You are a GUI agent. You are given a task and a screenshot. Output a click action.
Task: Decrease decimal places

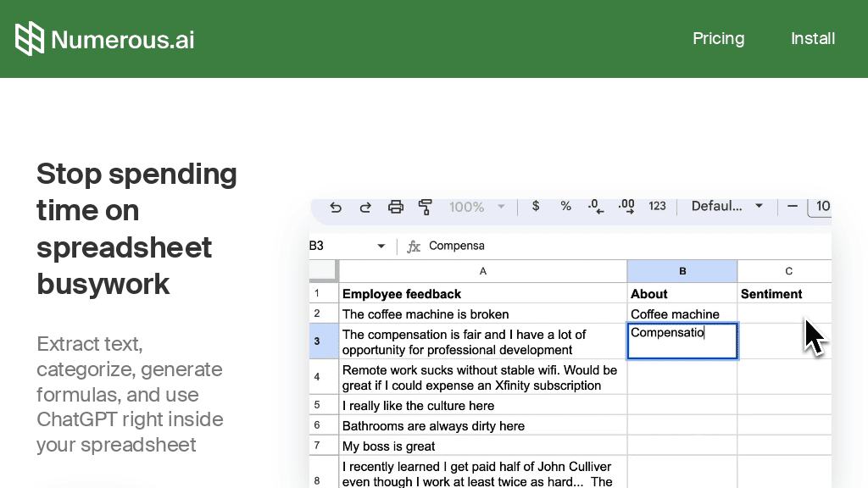(595, 206)
